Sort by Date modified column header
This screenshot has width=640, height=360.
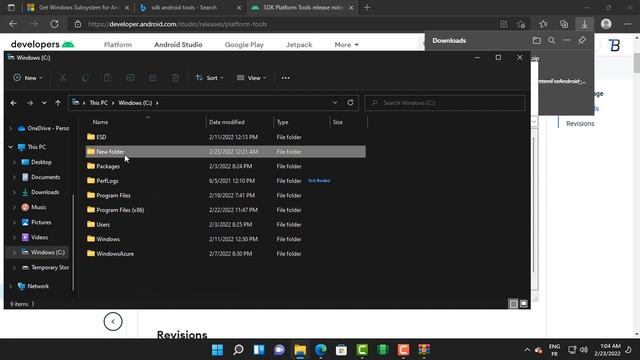coord(227,122)
